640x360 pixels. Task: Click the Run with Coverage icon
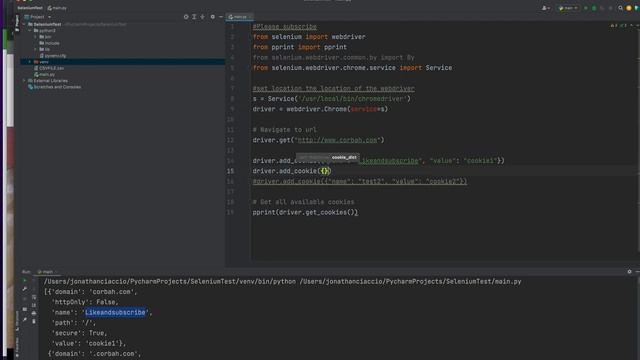pos(602,8)
